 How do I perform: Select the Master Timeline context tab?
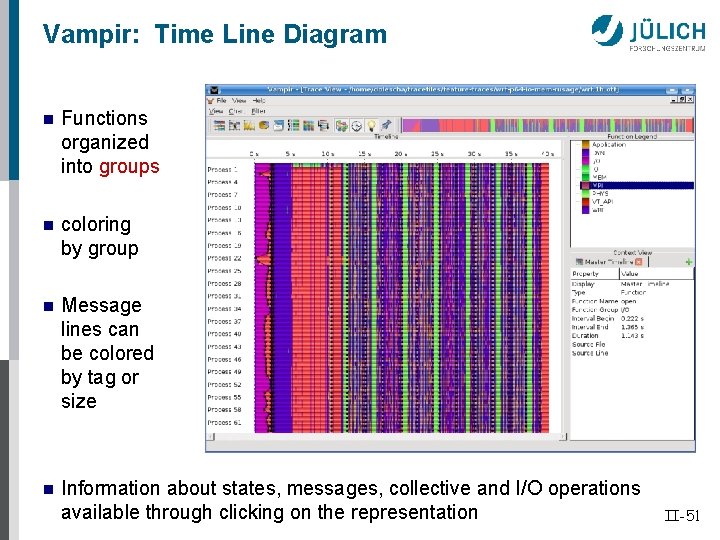click(x=608, y=262)
